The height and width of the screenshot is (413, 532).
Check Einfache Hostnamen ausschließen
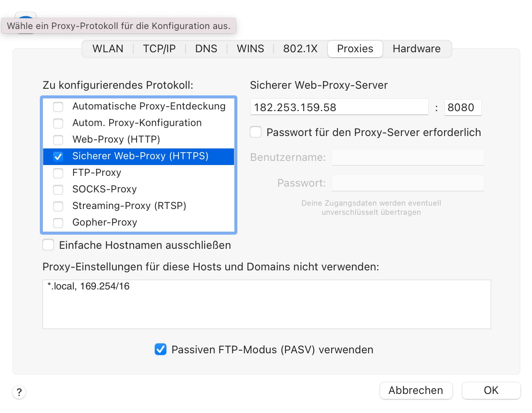48,245
